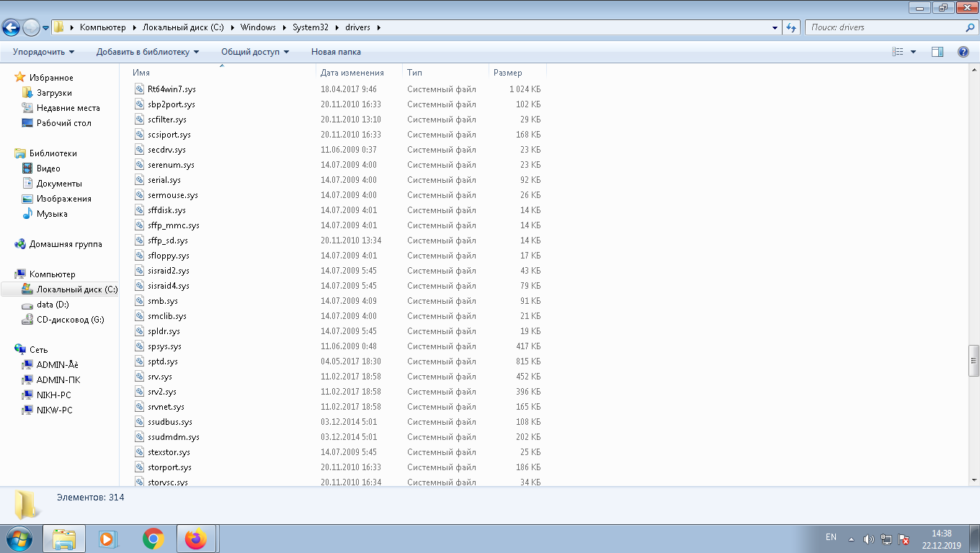Launch Google Chrome from taskbar
The image size is (980, 553).
pyautogui.click(x=153, y=539)
